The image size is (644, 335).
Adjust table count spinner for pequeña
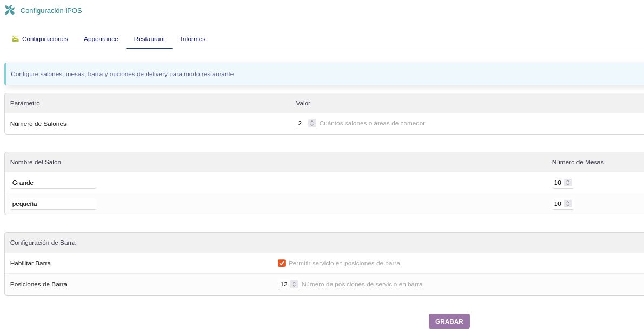pyautogui.click(x=568, y=204)
